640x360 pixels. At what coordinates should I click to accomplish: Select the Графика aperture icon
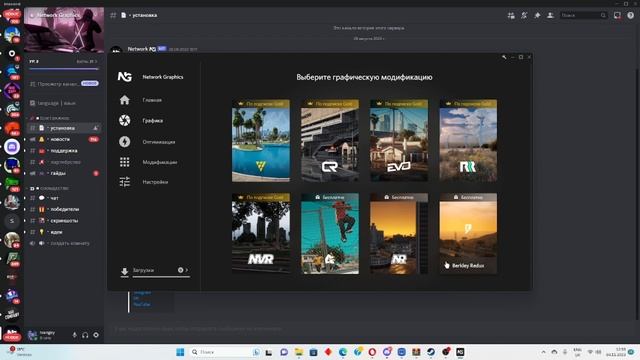tap(124, 120)
